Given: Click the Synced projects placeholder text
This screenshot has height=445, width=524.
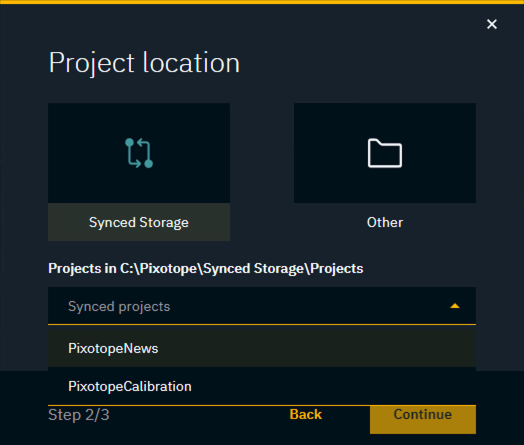Looking at the screenshot, I should pos(119,307).
